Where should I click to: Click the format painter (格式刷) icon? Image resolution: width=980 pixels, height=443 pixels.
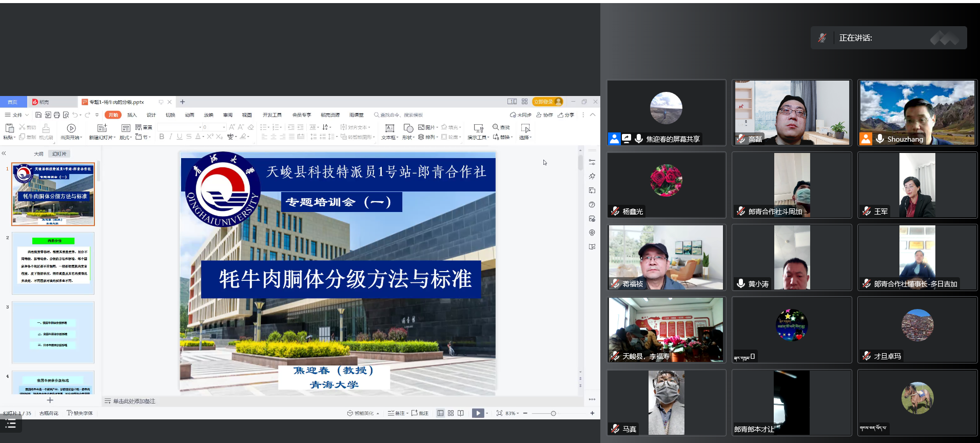(x=46, y=128)
